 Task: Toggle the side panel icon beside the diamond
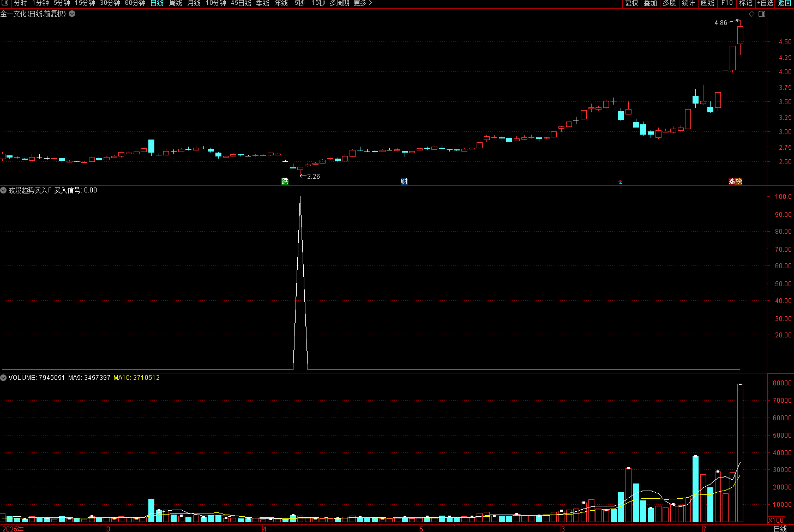tap(762, 14)
